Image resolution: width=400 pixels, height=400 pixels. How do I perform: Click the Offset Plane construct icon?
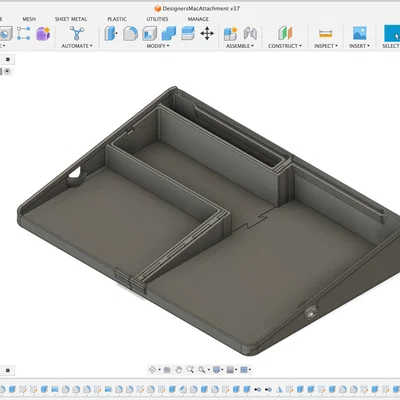[x=285, y=33]
